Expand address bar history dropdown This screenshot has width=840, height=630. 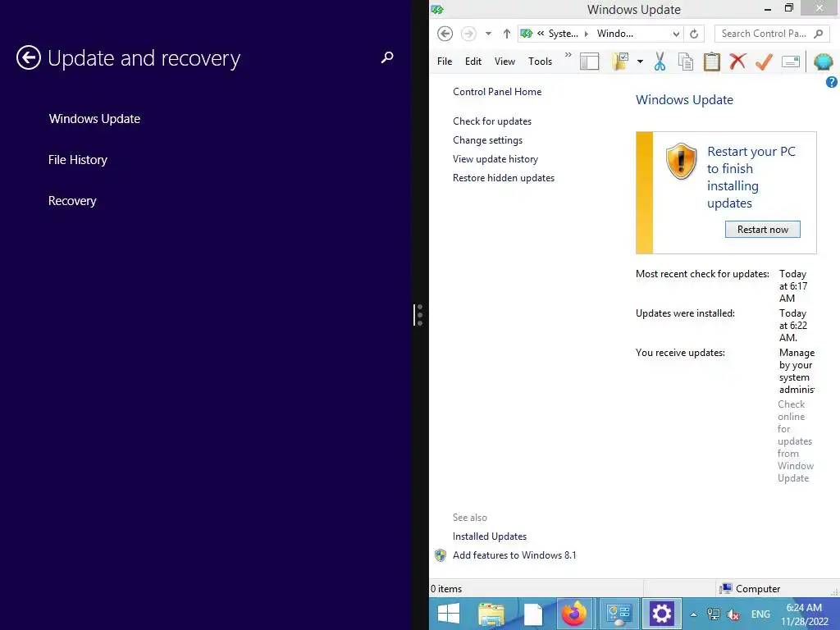coord(676,34)
